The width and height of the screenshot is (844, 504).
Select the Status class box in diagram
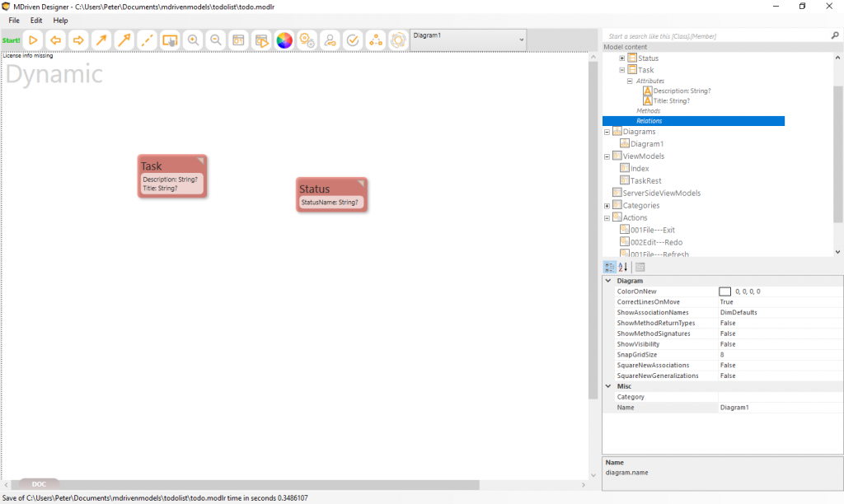click(x=331, y=194)
